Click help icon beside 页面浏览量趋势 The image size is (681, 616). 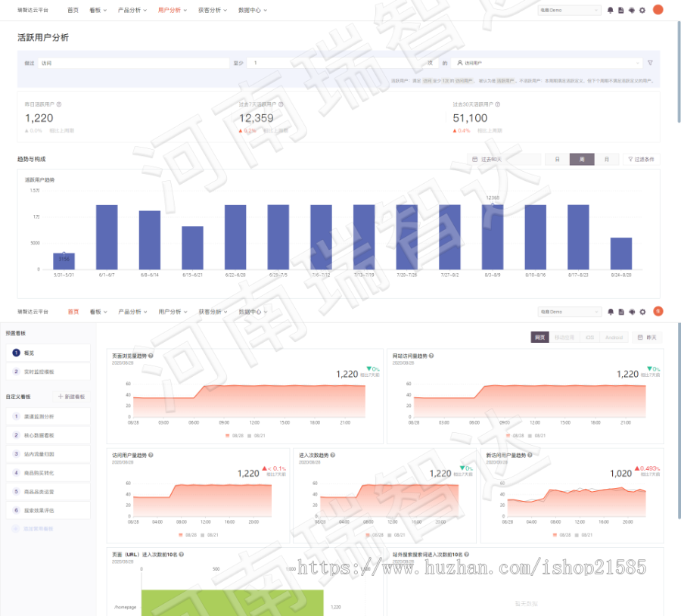point(151,356)
